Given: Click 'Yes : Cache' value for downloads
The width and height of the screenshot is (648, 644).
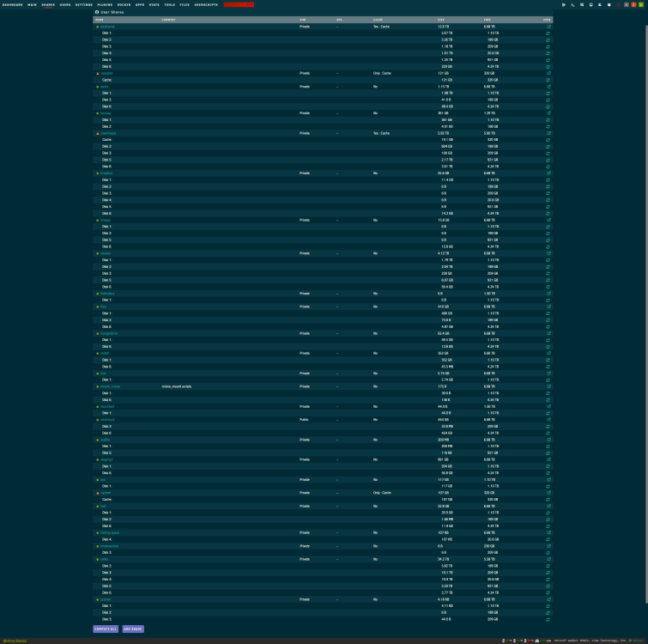Looking at the screenshot, I should pos(381,133).
